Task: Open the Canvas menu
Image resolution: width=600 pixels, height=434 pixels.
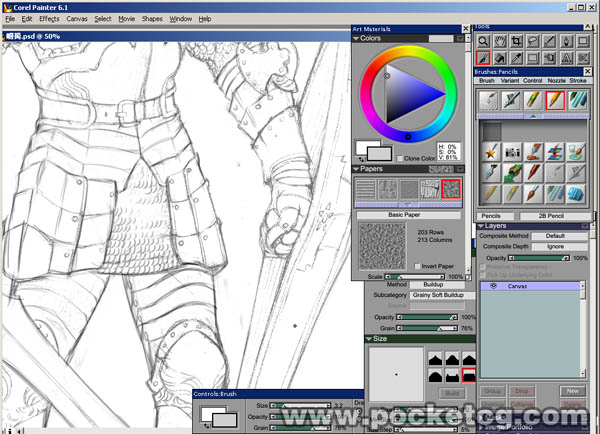Action: point(77,19)
